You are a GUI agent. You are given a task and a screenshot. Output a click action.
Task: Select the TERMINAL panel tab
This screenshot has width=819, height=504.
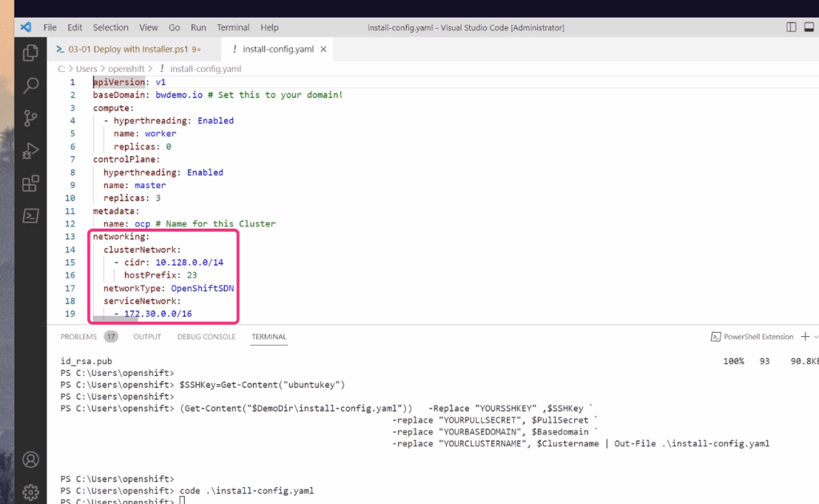point(269,337)
